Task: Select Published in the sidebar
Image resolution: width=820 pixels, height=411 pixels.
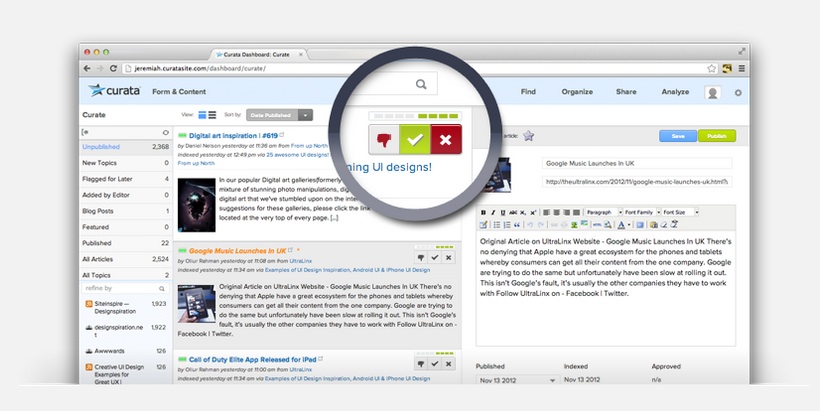Action: click(x=126, y=243)
